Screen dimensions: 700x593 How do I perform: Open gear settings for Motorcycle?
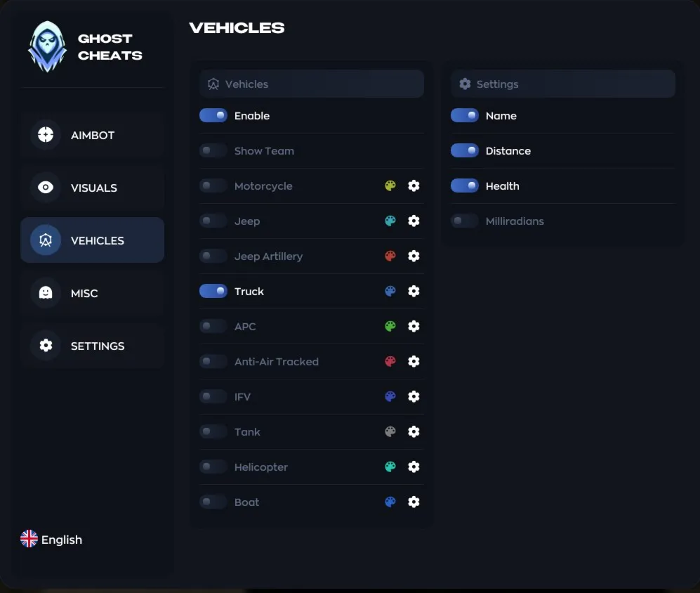[x=414, y=185]
